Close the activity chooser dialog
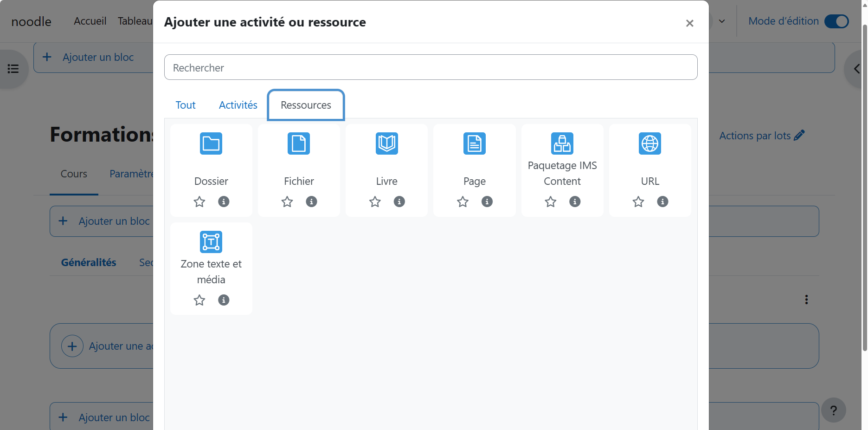 coord(690,23)
